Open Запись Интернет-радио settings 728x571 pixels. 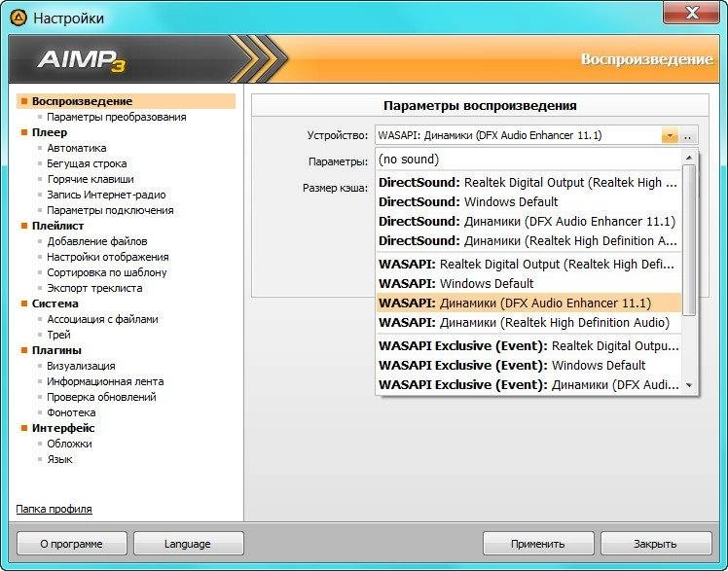click(x=106, y=195)
